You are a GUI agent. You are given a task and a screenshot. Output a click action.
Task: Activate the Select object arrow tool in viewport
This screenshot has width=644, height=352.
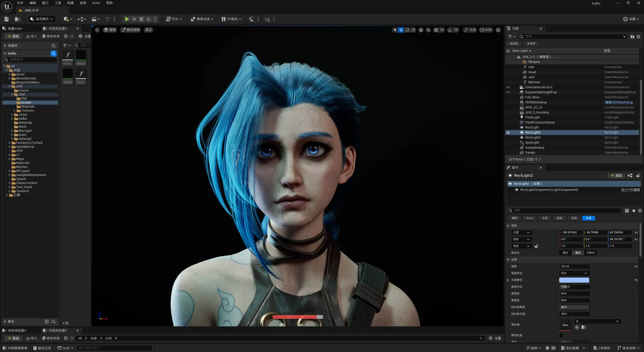pyautogui.click(x=395, y=30)
